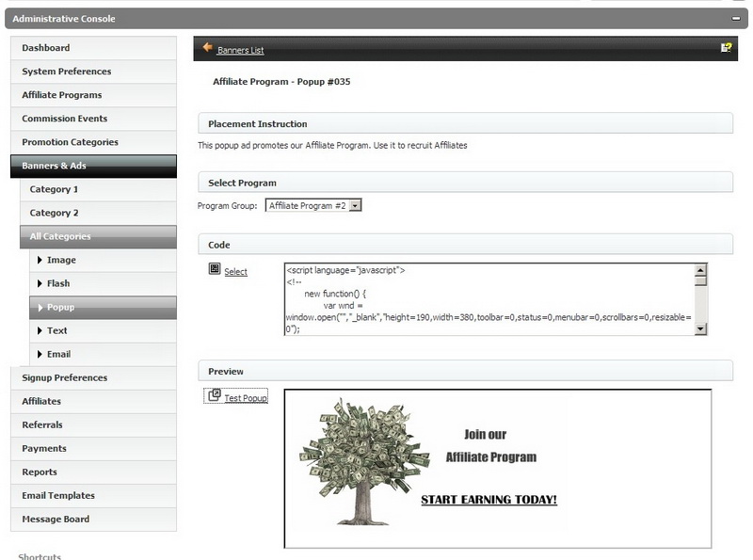Select Category 2 submenu
The image size is (753, 560).
pyautogui.click(x=99, y=213)
